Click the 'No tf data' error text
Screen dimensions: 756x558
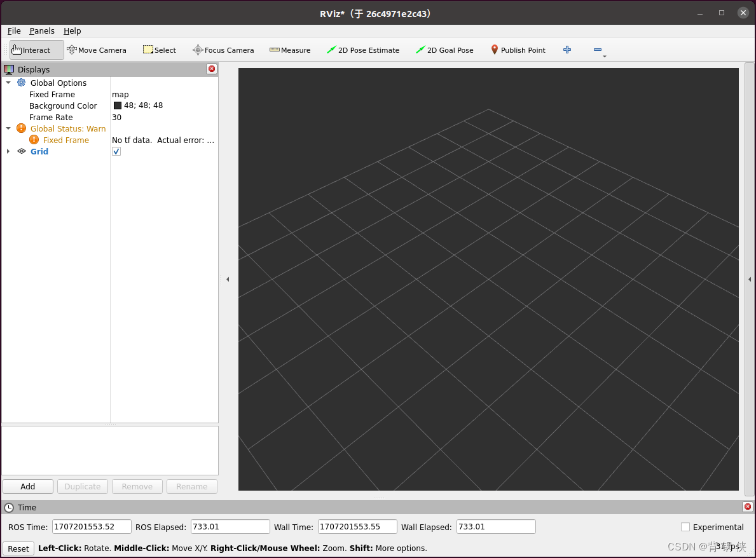163,140
